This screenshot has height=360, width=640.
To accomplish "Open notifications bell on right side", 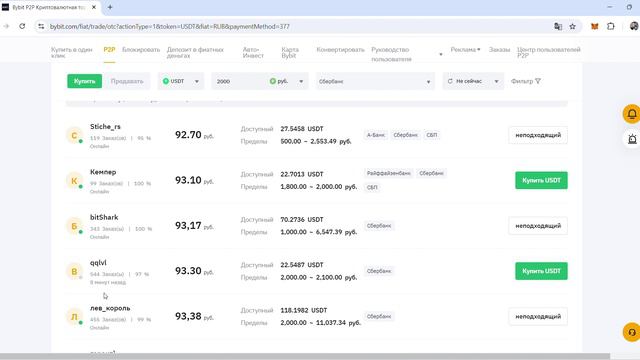I will pos(631,114).
